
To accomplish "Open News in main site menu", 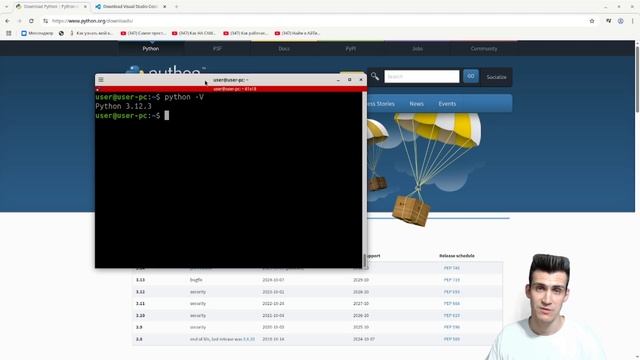I will [416, 104].
